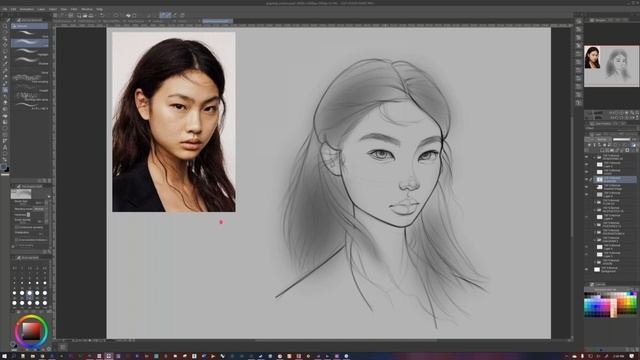
Task: Open the Layer menu
Action: click(x=41, y=9)
